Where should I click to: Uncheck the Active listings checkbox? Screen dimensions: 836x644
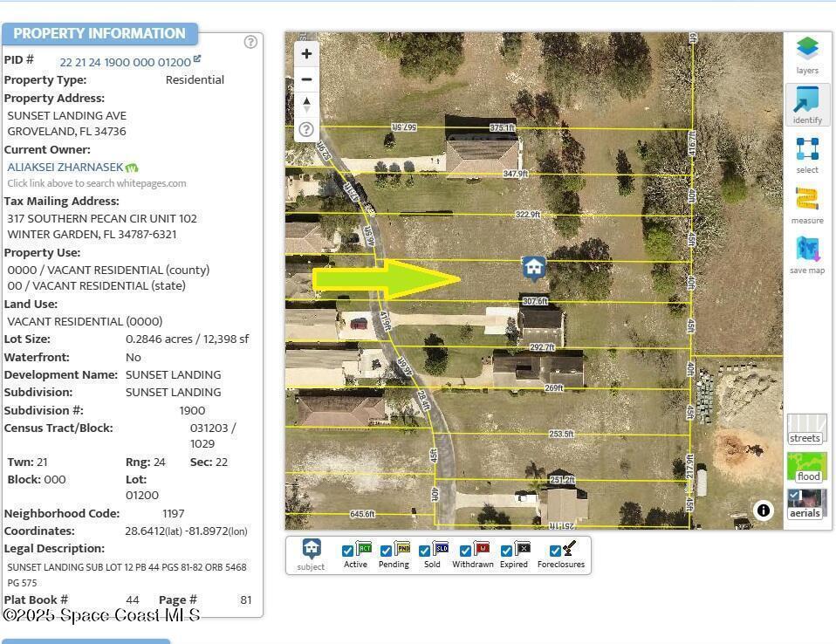click(348, 551)
